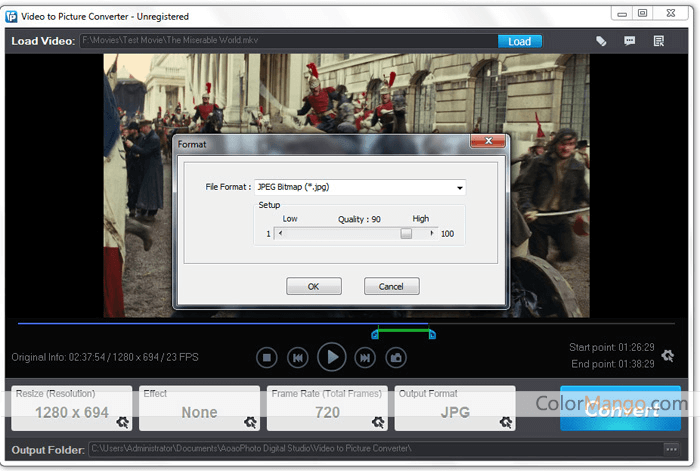Open the Effect settings gear

[x=251, y=421]
